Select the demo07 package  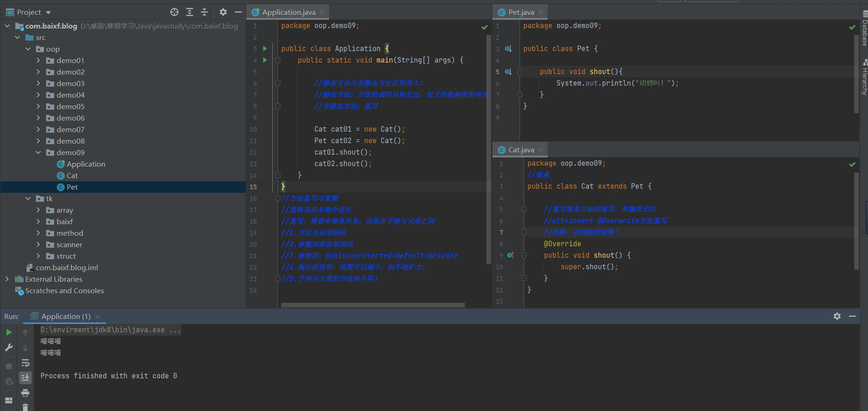pyautogui.click(x=65, y=130)
